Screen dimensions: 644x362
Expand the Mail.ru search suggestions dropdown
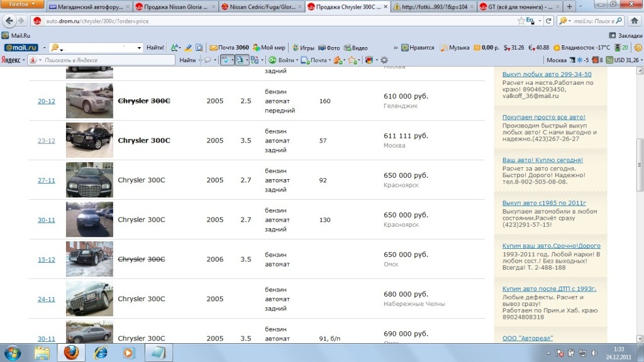140,48
